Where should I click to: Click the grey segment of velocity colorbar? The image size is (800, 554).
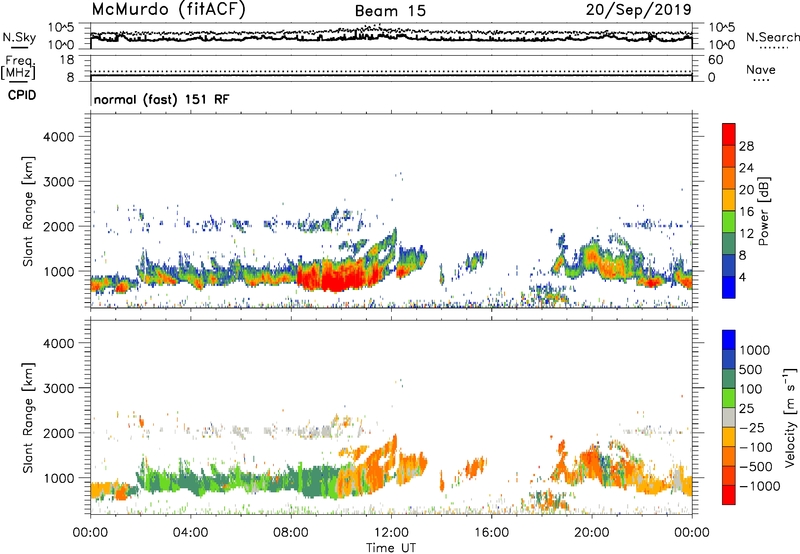tap(729, 418)
